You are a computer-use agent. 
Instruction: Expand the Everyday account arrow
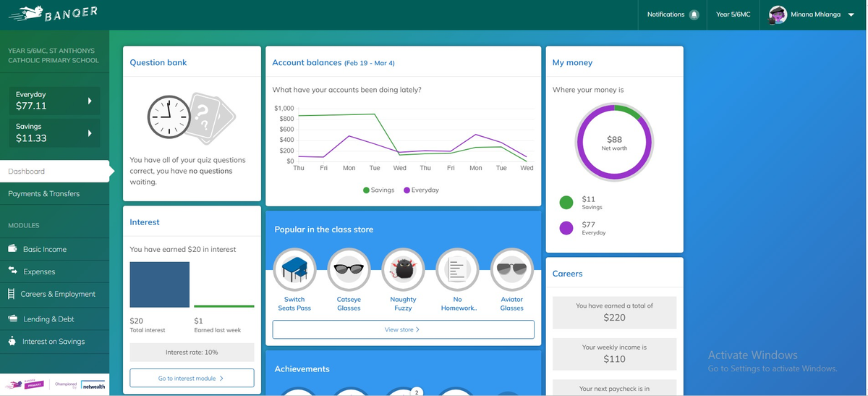click(89, 101)
